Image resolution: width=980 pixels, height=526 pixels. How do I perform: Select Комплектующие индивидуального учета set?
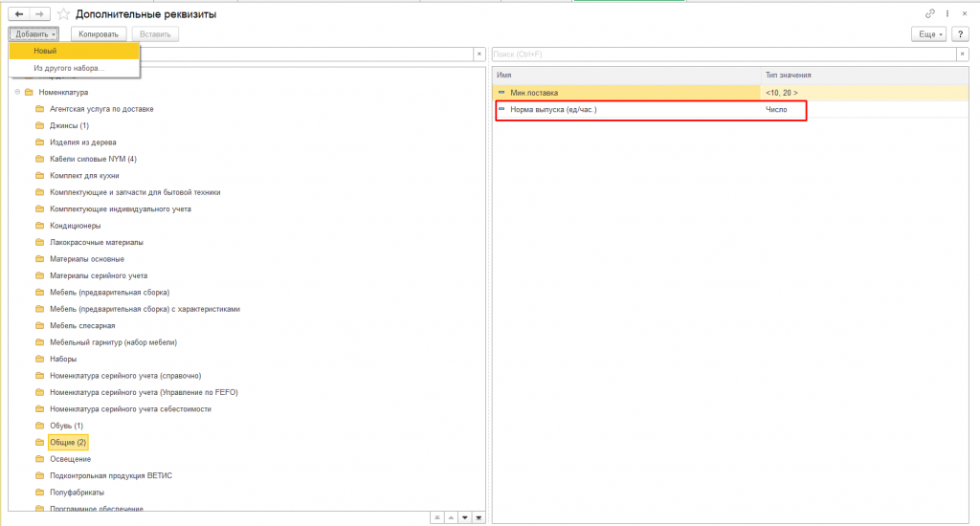coord(121,209)
